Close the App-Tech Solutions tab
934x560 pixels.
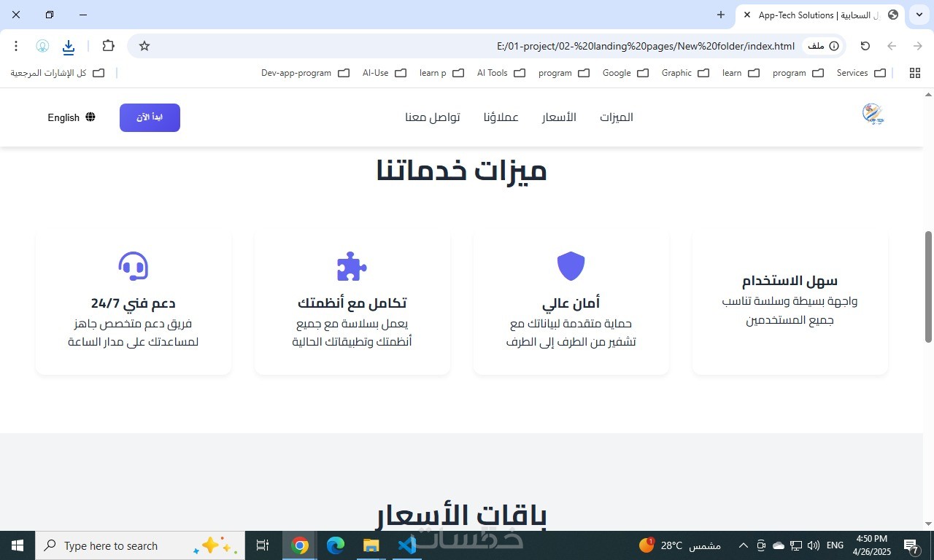tap(747, 15)
